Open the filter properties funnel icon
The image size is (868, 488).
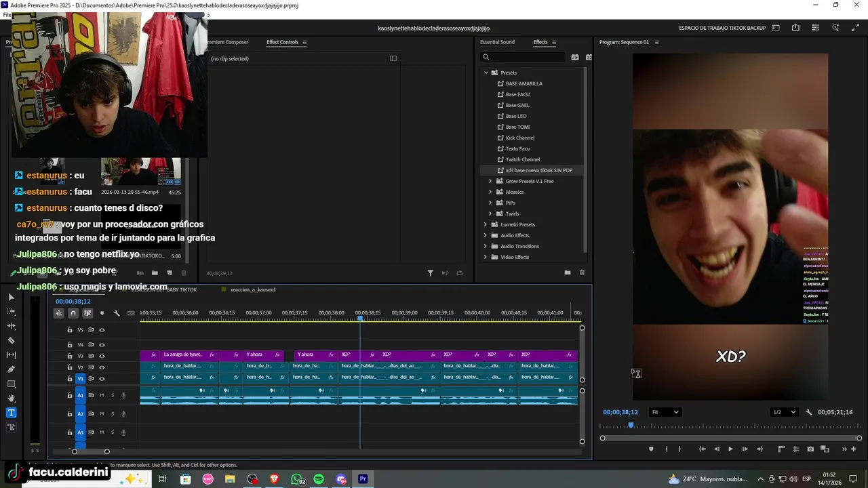(430, 273)
